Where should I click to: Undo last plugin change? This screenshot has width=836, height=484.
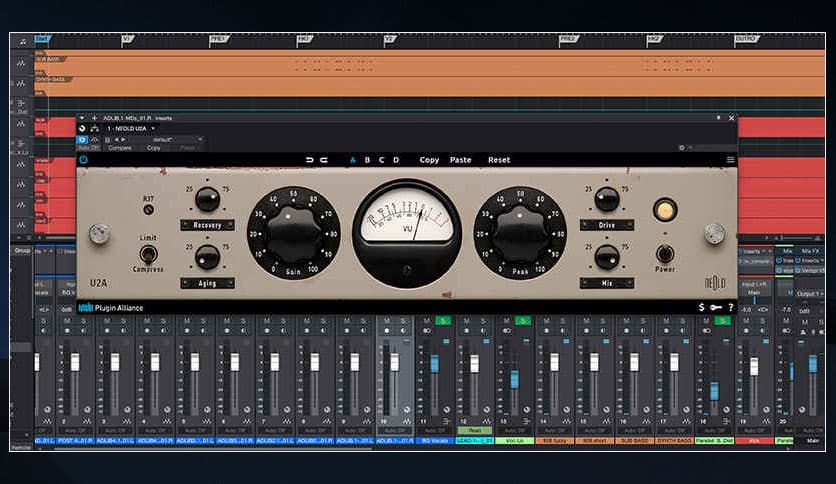(x=310, y=160)
